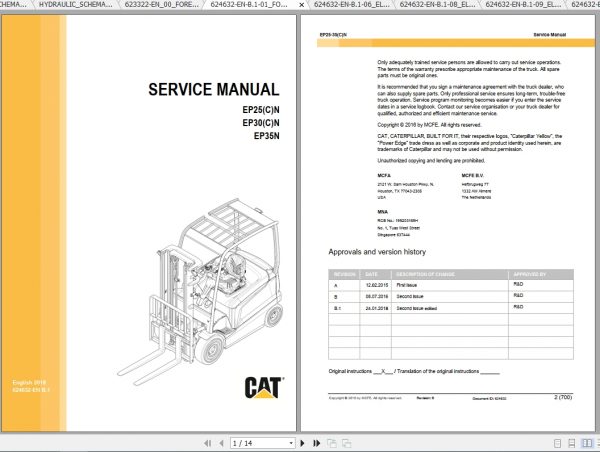Click the MNA address heading
The image size is (600, 452).
pyautogui.click(x=383, y=212)
